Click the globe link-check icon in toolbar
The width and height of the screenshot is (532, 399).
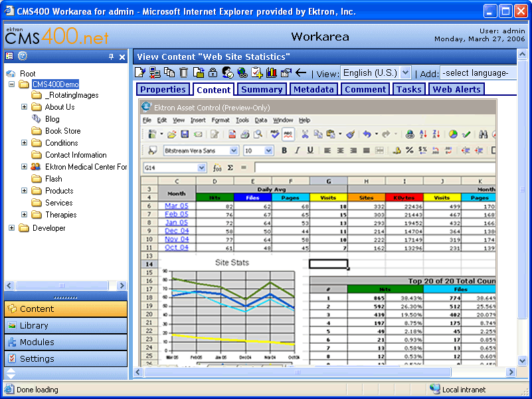click(242, 72)
